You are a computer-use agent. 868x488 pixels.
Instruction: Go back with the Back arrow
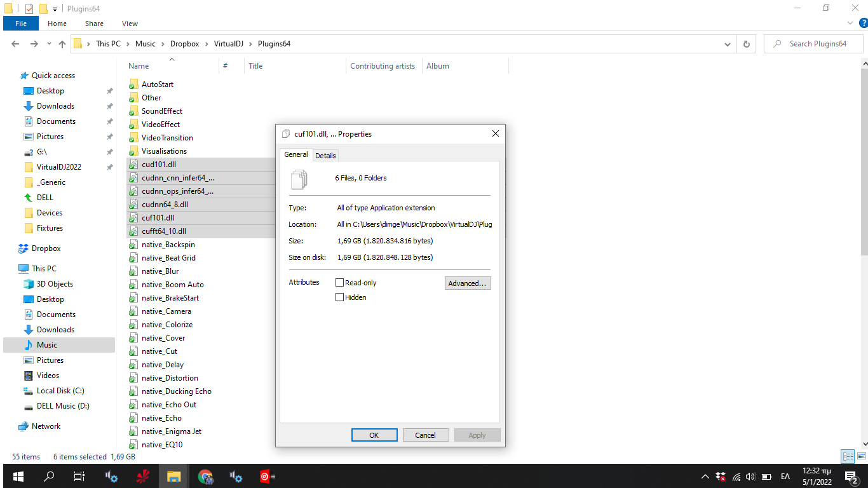[16, 44]
